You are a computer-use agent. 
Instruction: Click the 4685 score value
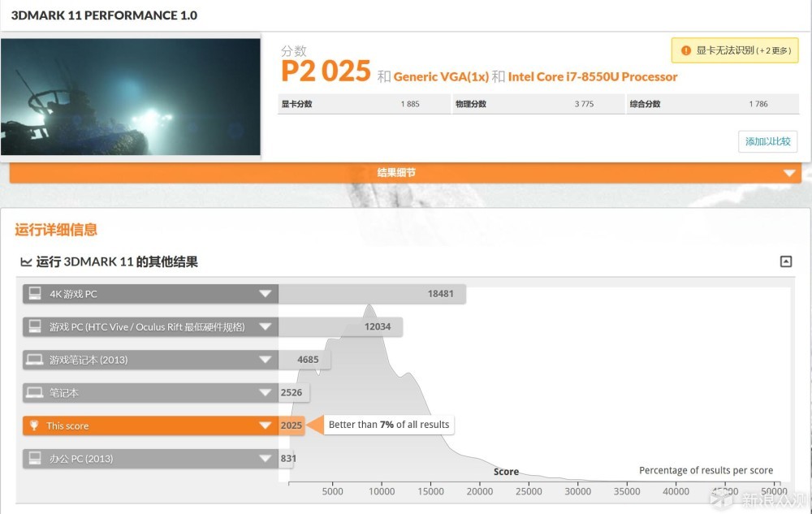308,359
